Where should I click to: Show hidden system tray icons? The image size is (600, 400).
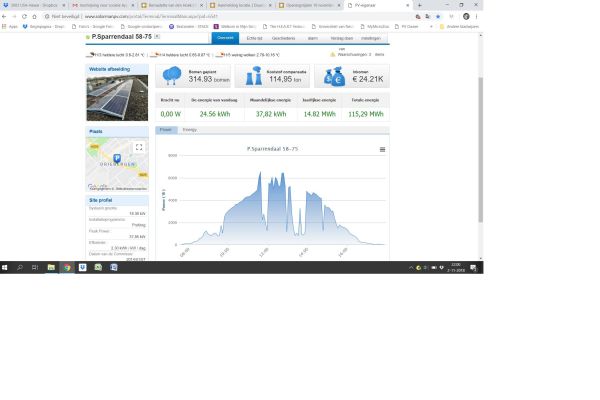[x=412, y=268]
